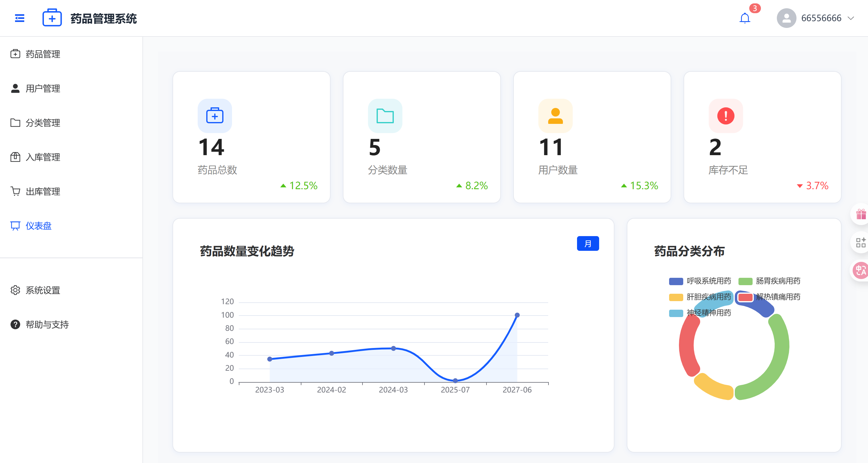Viewport: 868px width, 463px height.
Task: Open 帮助与支持 link
Action: click(x=47, y=324)
